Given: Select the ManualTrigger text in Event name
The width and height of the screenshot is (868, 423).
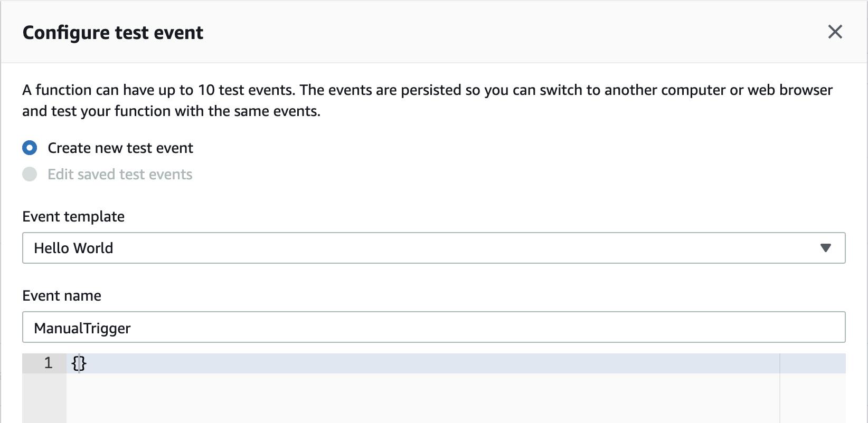Looking at the screenshot, I should pyautogui.click(x=82, y=328).
